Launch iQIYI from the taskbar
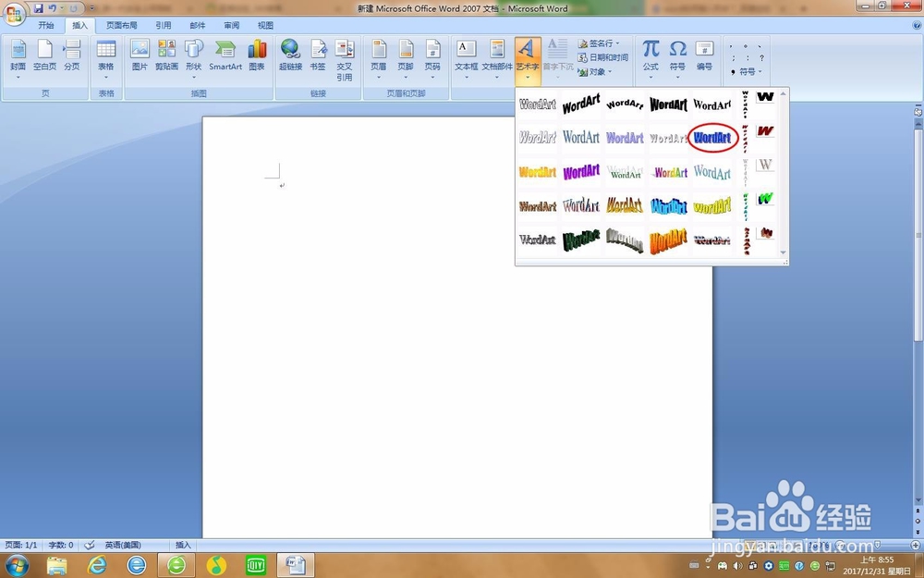The image size is (924, 578). click(x=256, y=566)
